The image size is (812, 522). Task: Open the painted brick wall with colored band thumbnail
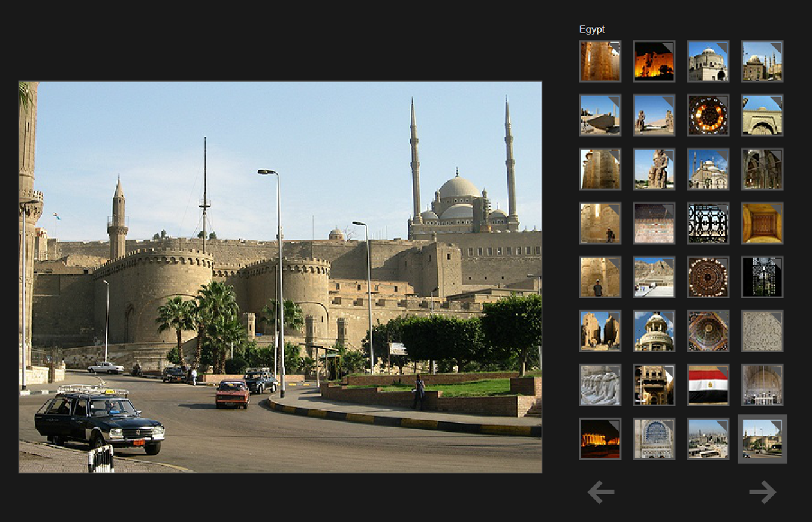[654, 223]
